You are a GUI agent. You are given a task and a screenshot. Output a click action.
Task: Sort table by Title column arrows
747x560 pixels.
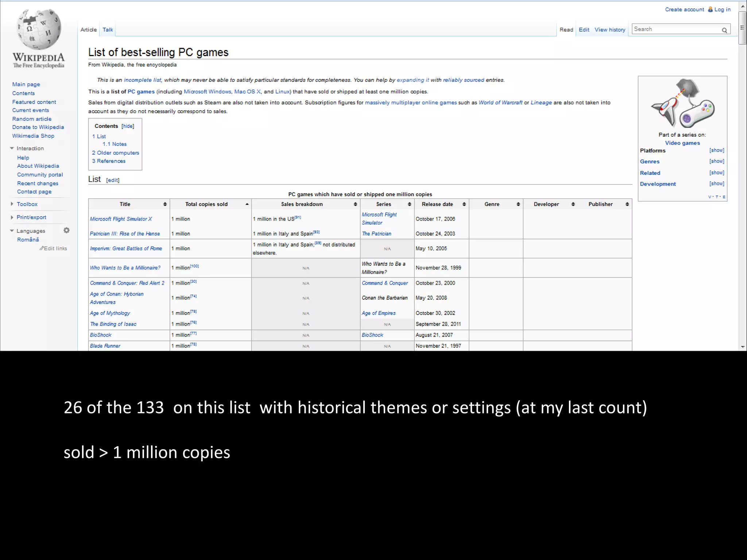165,204
